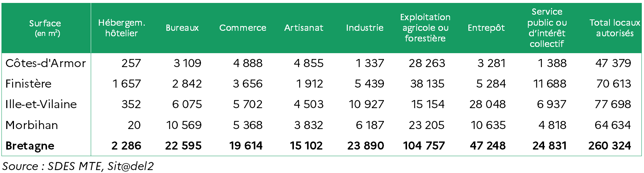Click the Artisanat column header
The width and height of the screenshot is (644, 173).
304,28
